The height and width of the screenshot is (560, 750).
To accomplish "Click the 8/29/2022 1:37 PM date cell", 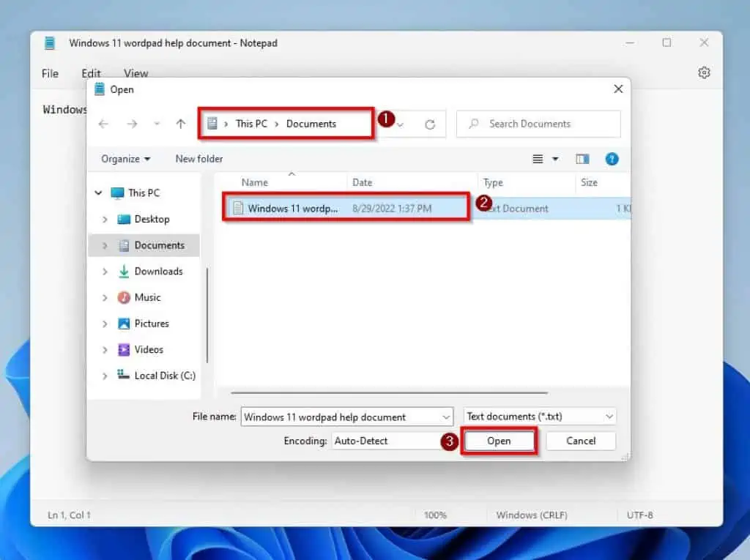I will 392,208.
